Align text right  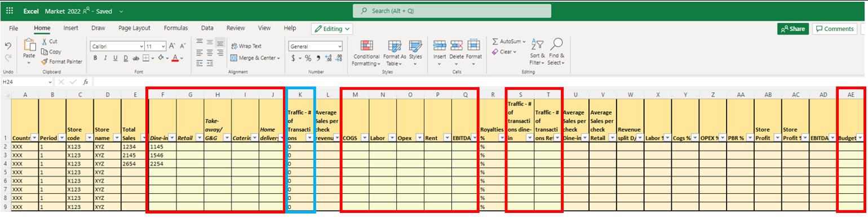[220, 53]
